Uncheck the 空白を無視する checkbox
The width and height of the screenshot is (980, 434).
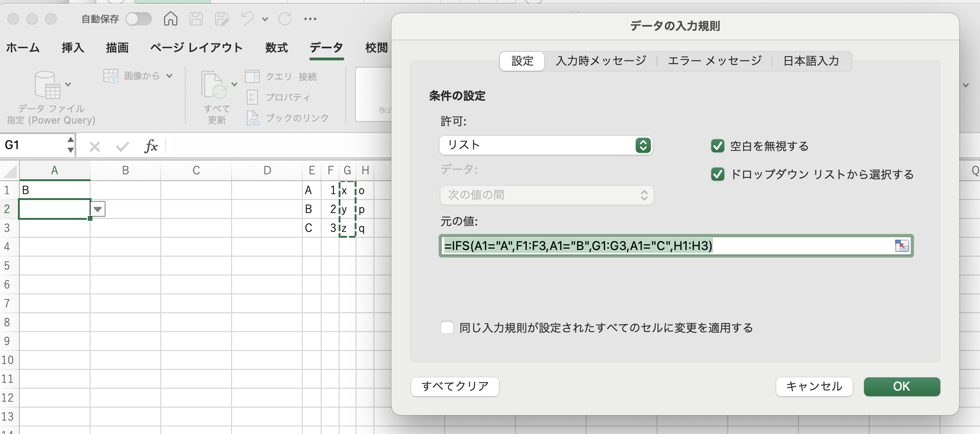tap(717, 146)
